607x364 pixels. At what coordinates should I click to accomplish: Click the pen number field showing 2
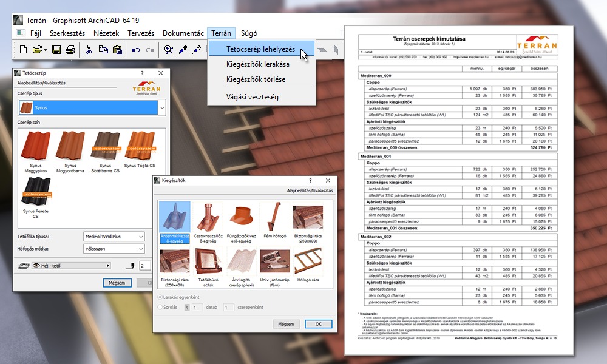click(x=145, y=265)
